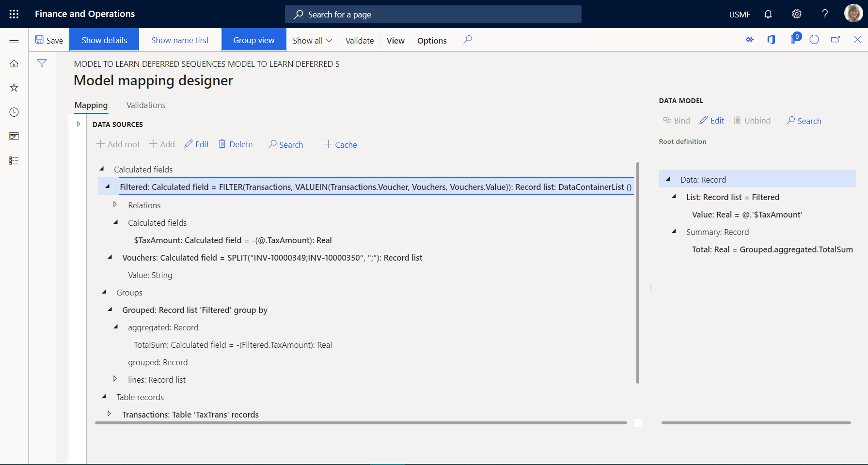Collapse the navigation pane via hamburger icon
Image resolution: width=868 pixels, height=465 pixels.
click(14, 40)
